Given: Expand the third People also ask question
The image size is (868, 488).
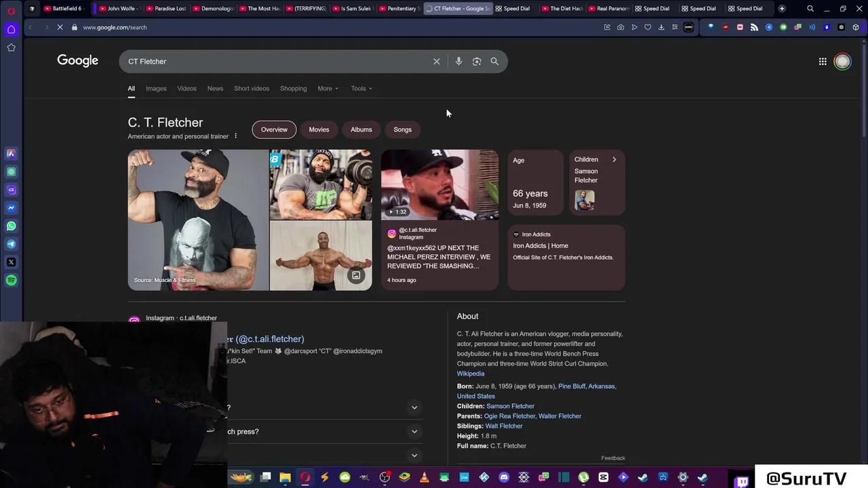Looking at the screenshot, I should [x=414, y=455].
